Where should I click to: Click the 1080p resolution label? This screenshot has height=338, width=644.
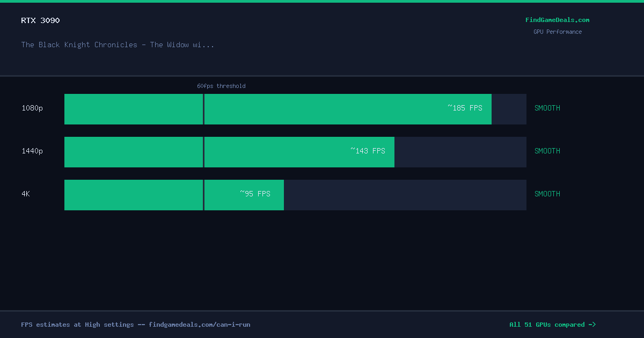point(32,108)
